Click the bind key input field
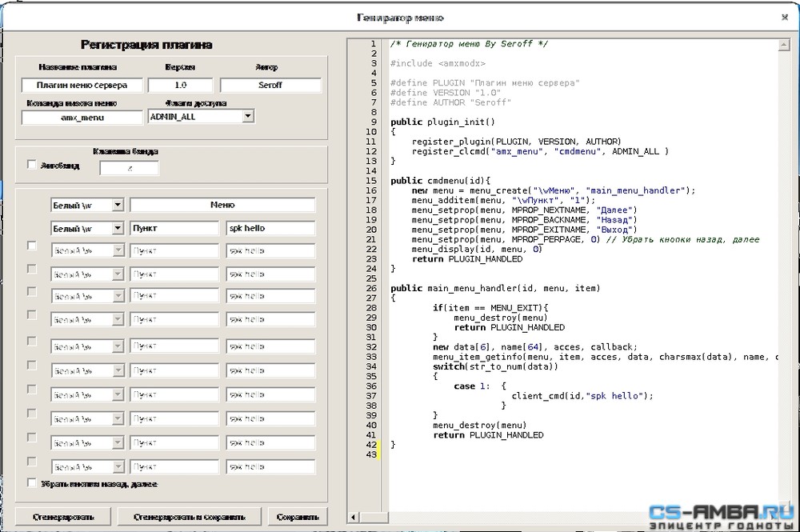Screen dimensions: 800x532 tap(129, 168)
